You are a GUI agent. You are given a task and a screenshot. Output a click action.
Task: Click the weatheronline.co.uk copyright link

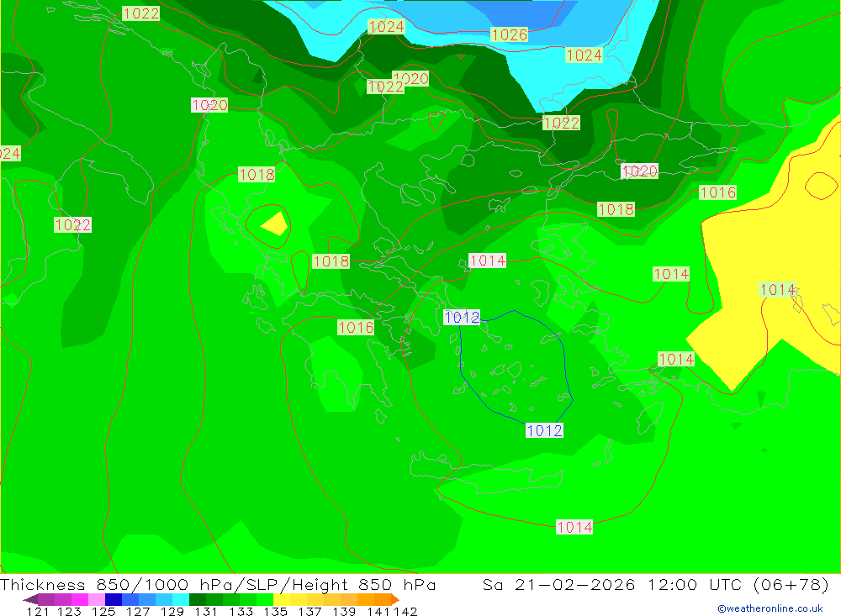[770, 608]
